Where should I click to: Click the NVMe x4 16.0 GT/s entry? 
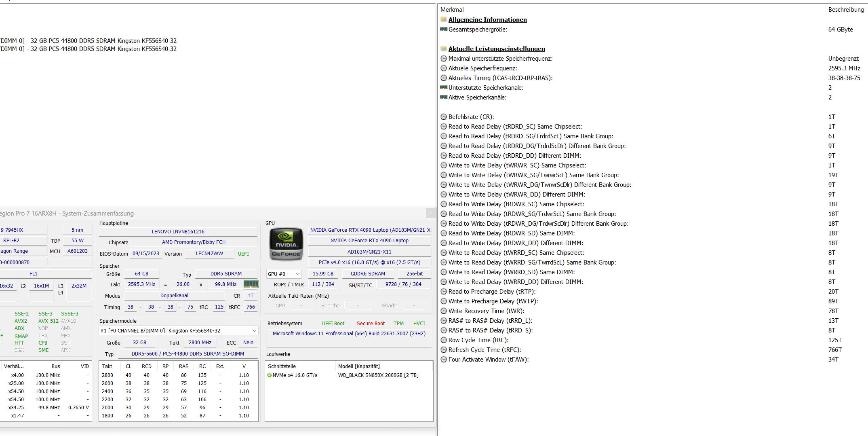pos(295,375)
